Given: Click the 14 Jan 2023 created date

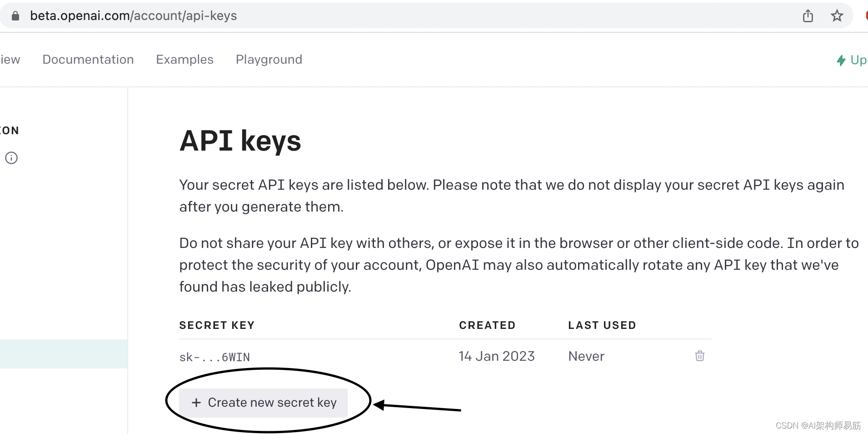Looking at the screenshot, I should tap(496, 356).
